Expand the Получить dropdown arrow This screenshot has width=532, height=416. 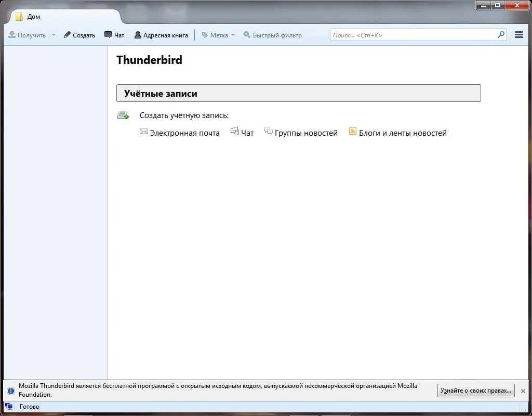pos(54,35)
